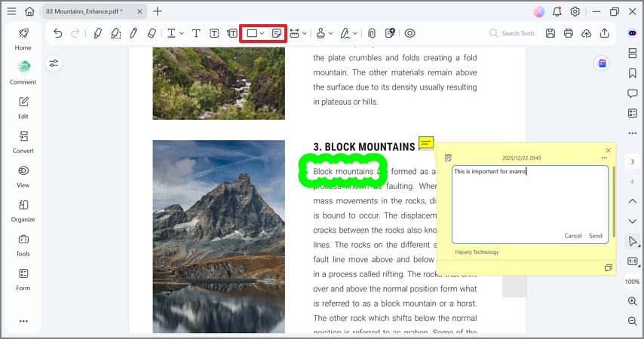Screen dimensions: 644x339
Task: Open the Convert sidebar section
Action: click(23, 142)
